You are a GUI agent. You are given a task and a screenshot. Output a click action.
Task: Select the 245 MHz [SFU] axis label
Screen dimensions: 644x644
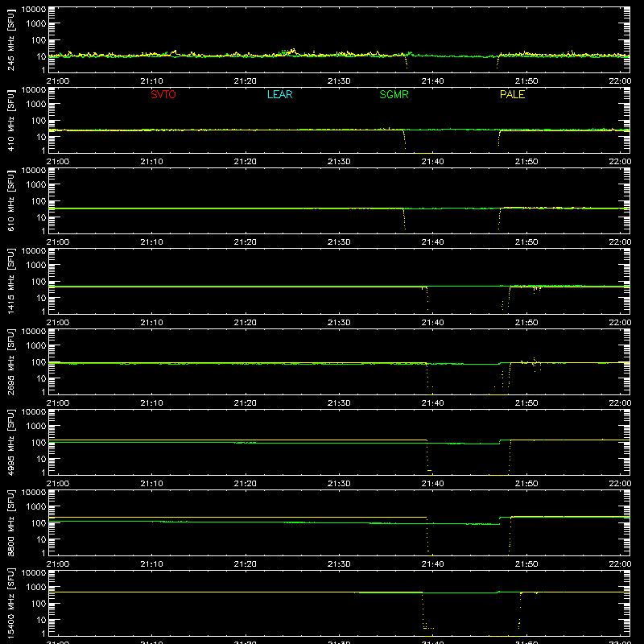(10, 39)
